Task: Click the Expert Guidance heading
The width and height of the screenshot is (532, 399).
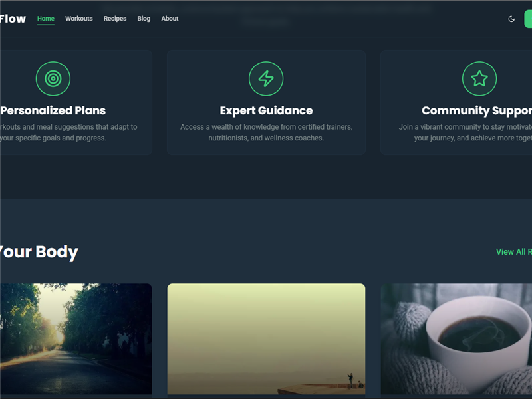Action: (266, 111)
